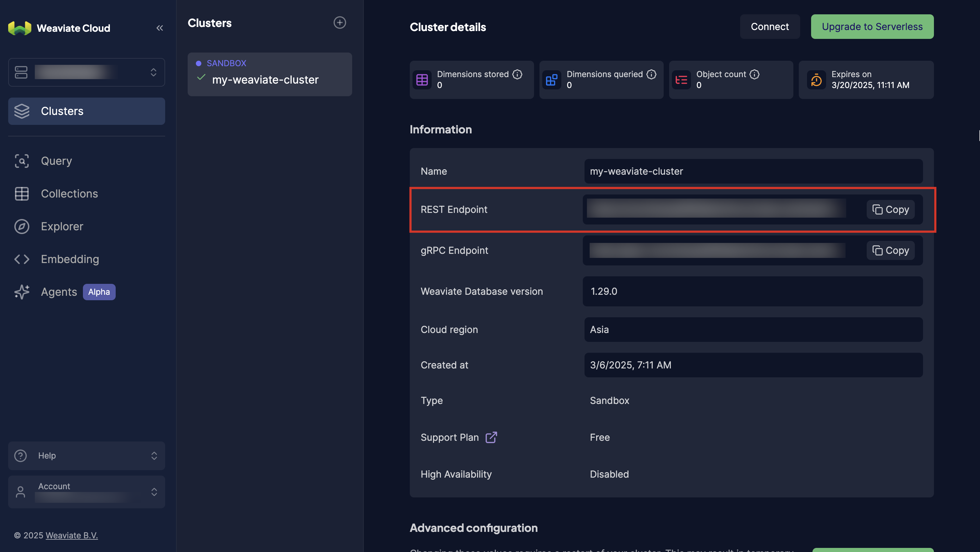Click the Advanced configuration heading
This screenshot has width=980, height=552.
473,528
